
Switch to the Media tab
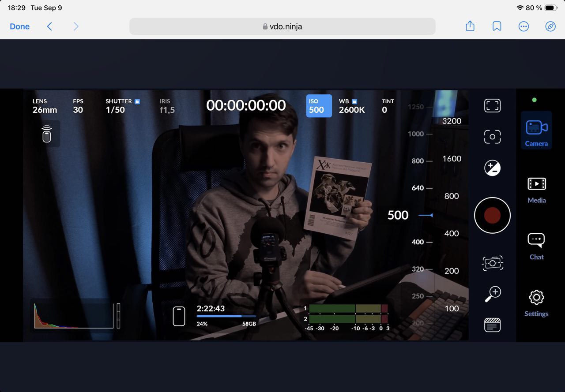[x=536, y=190]
